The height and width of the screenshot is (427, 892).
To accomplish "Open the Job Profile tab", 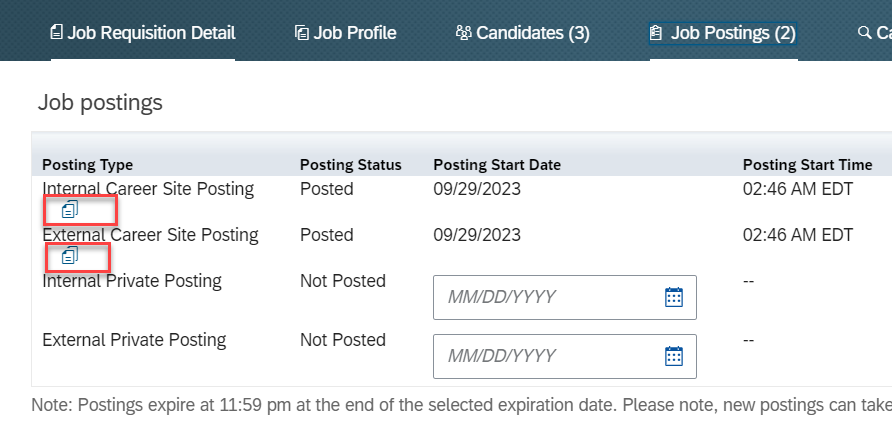I will (346, 33).
